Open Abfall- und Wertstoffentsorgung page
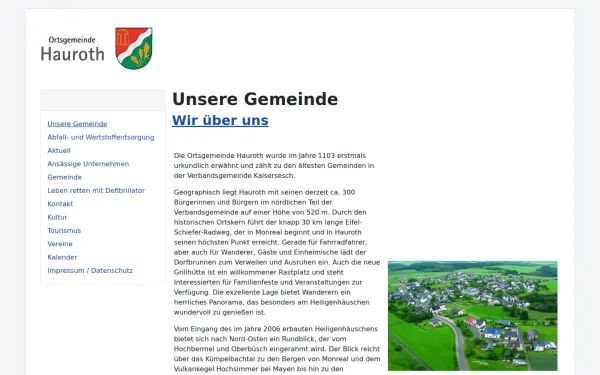 [101, 137]
